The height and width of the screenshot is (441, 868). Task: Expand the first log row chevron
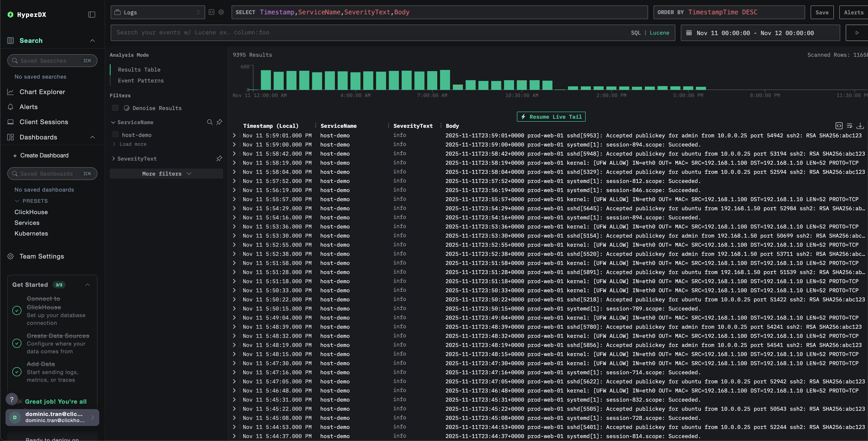(x=234, y=135)
